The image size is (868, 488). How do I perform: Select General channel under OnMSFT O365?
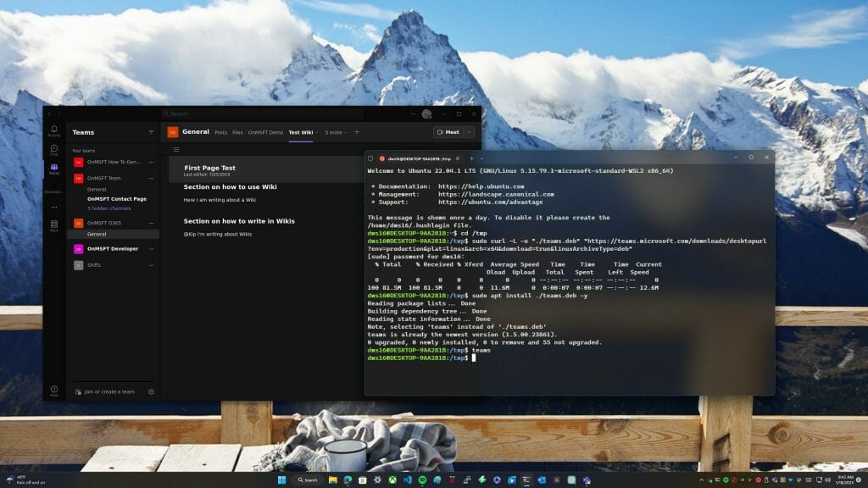click(x=113, y=234)
